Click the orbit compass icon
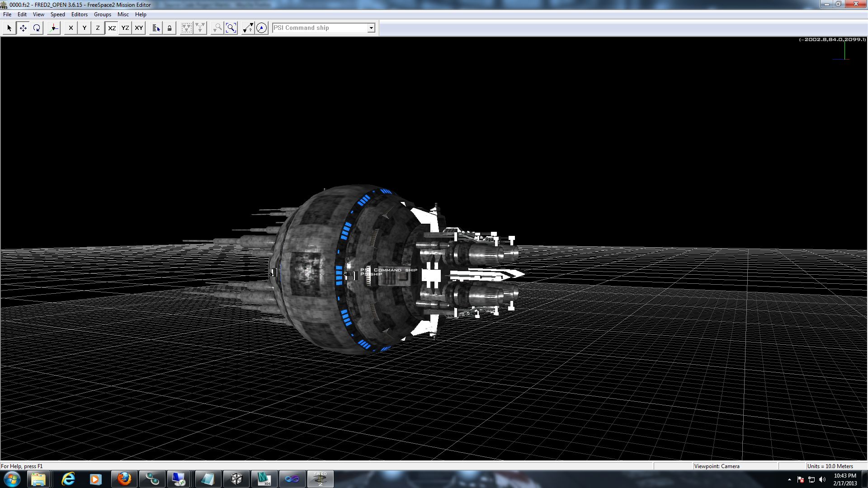 coord(261,28)
